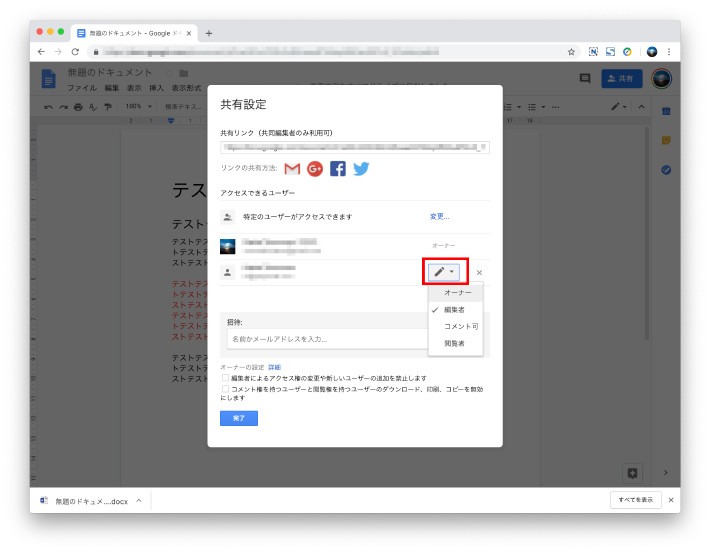Click the すべてを表示 button in download bar
This screenshot has width=710, height=552.
point(636,500)
